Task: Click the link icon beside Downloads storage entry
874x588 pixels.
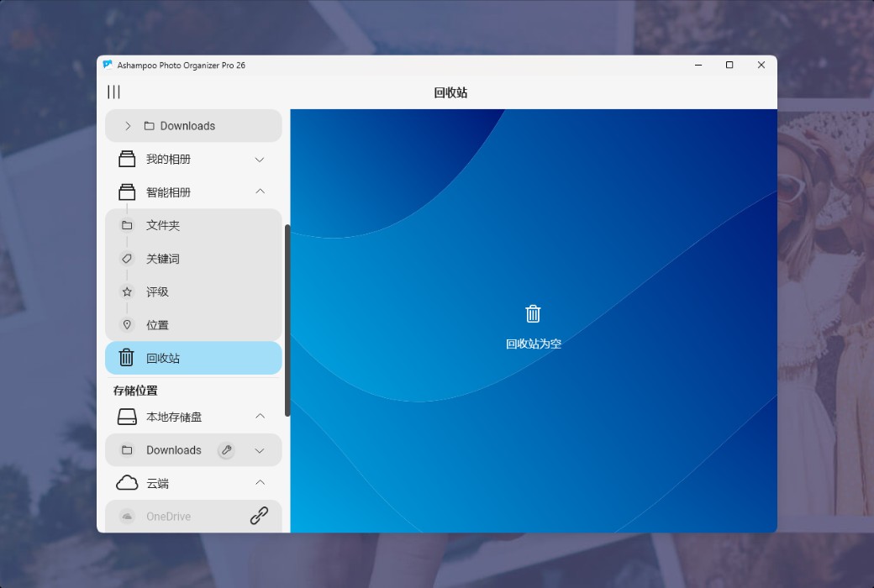Action: point(226,450)
